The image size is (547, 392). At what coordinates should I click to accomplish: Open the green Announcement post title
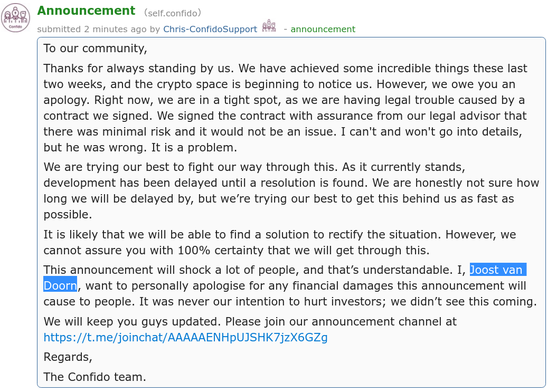[x=87, y=11]
